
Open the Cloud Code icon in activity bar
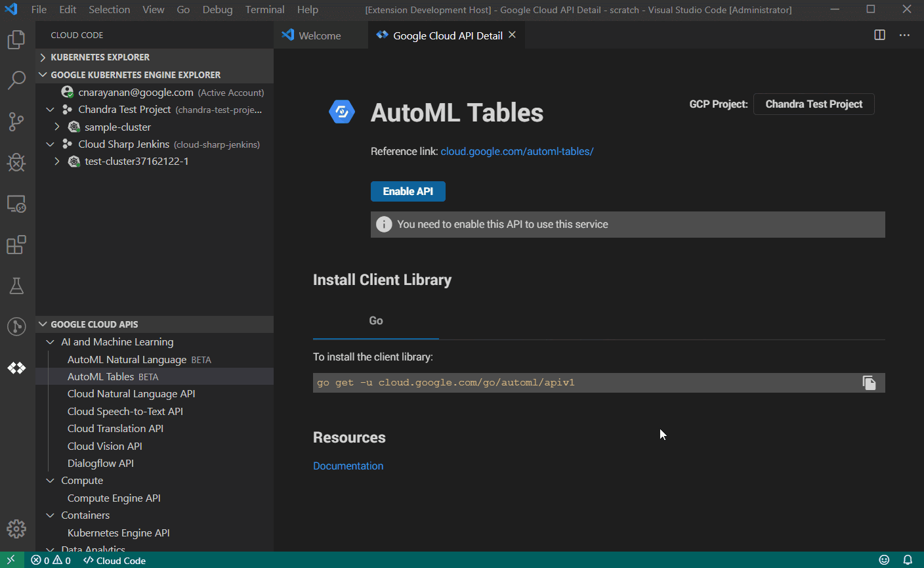(16, 368)
